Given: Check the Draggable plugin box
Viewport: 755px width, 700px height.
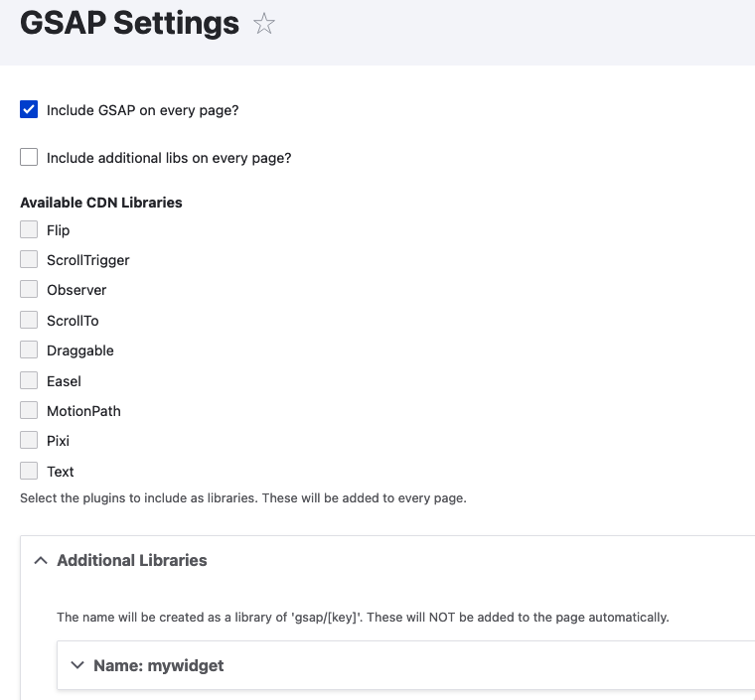Looking at the screenshot, I should (x=29, y=350).
